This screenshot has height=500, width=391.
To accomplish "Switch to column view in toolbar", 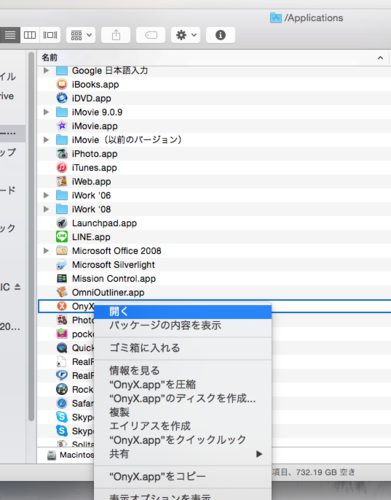I will pyautogui.click(x=30, y=35).
